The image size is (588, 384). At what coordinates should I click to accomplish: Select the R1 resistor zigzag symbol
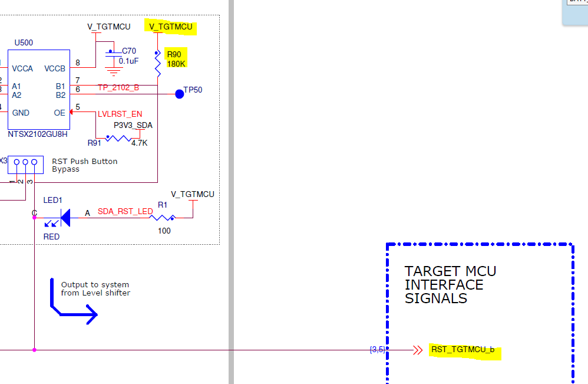pyautogui.click(x=163, y=218)
